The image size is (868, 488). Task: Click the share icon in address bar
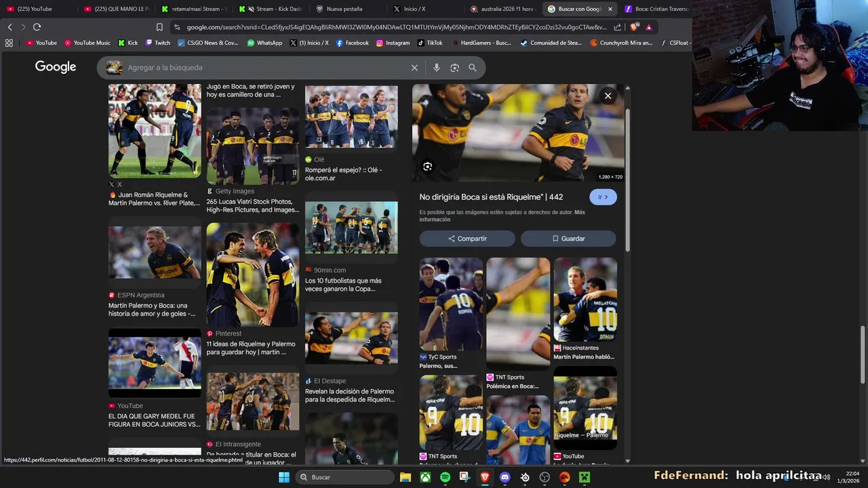click(617, 27)
